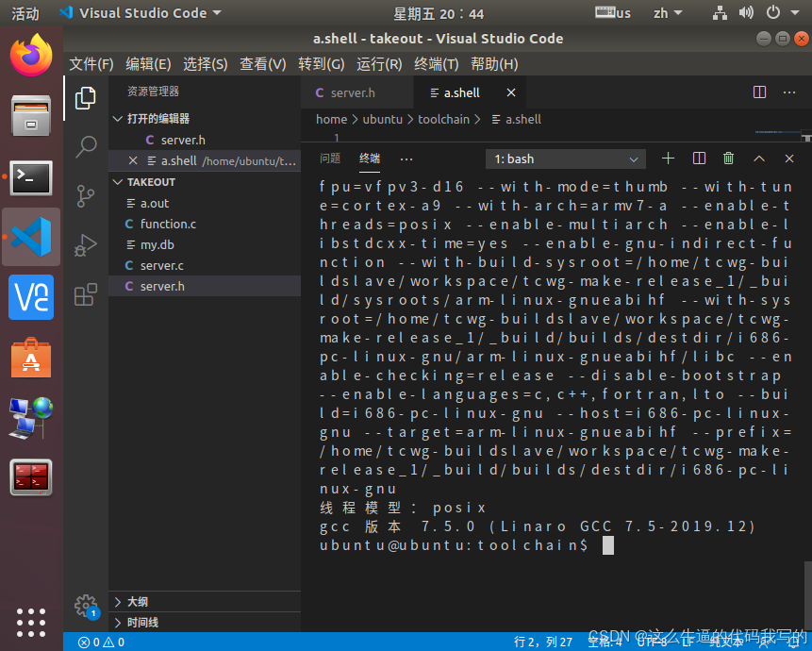The width and height of the screenshot is (812, 651).
Task: Open the Visual Studio Code app menu dropdown
Action: coord(141,13)
